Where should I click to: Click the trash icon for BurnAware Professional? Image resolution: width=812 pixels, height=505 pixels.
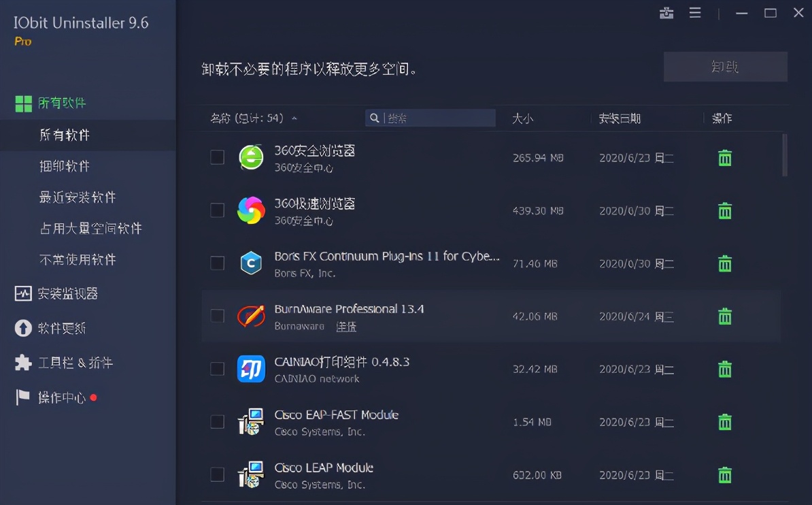724,316
